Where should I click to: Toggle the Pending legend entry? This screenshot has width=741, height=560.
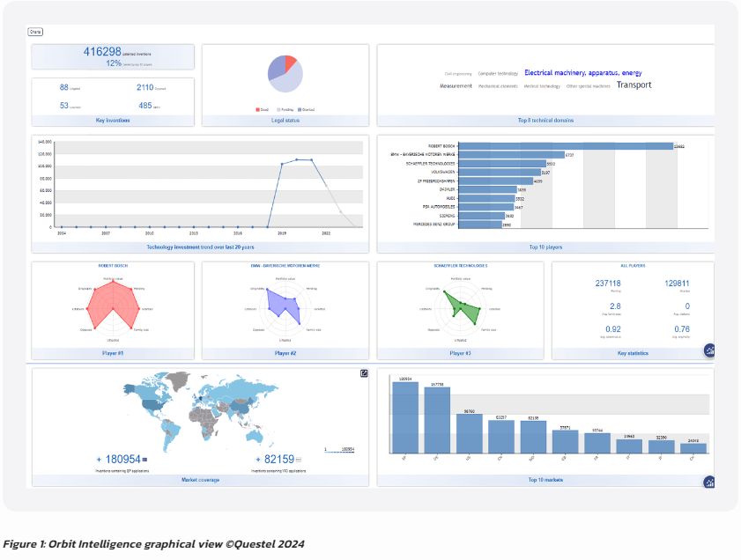(285, 109)
